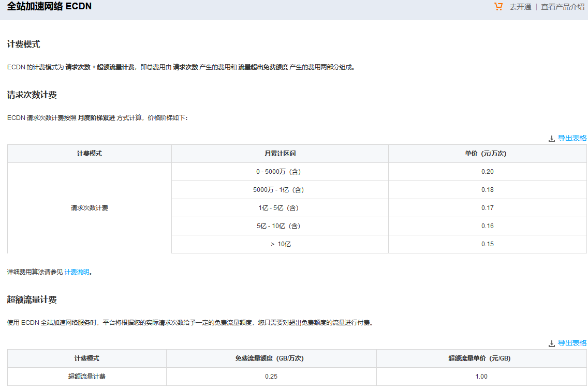Click the 5亿 - 10亿（含） cell

[x=280, y=226]
